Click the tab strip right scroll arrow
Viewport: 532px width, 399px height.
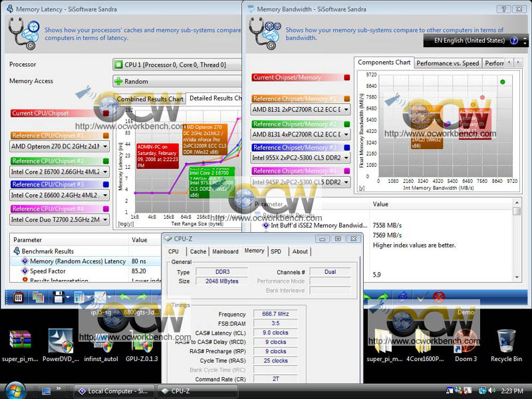[x=518, y=63]
